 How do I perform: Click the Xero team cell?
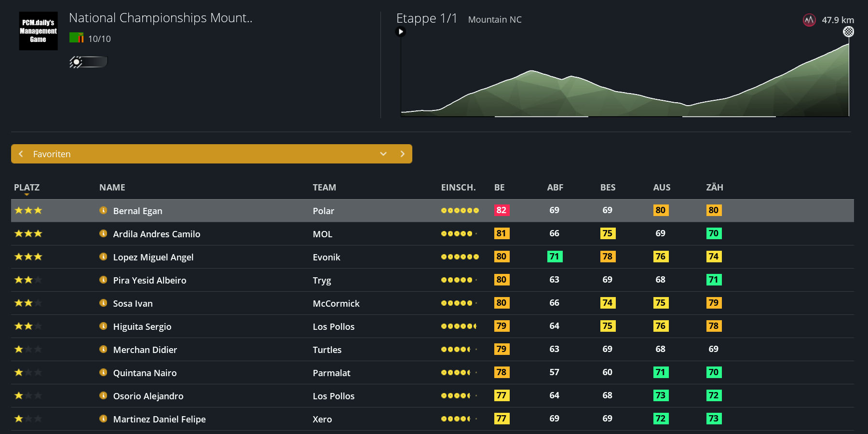(x=322, y=419)
